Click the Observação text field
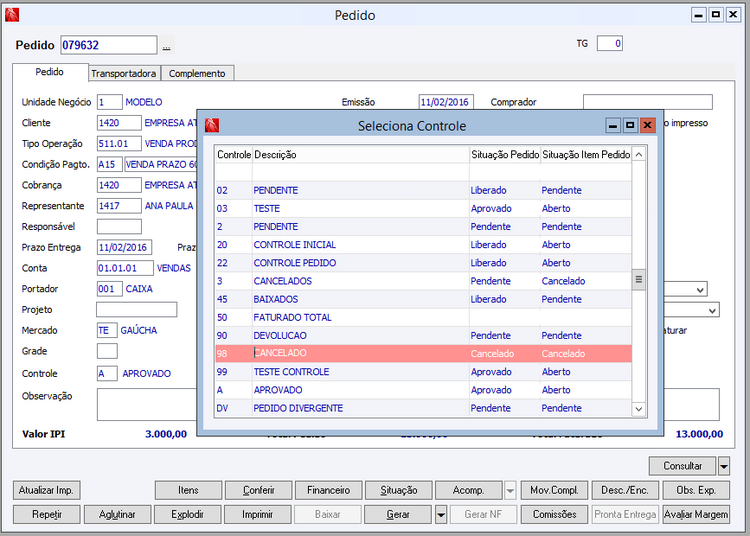 tap(146, 405)
